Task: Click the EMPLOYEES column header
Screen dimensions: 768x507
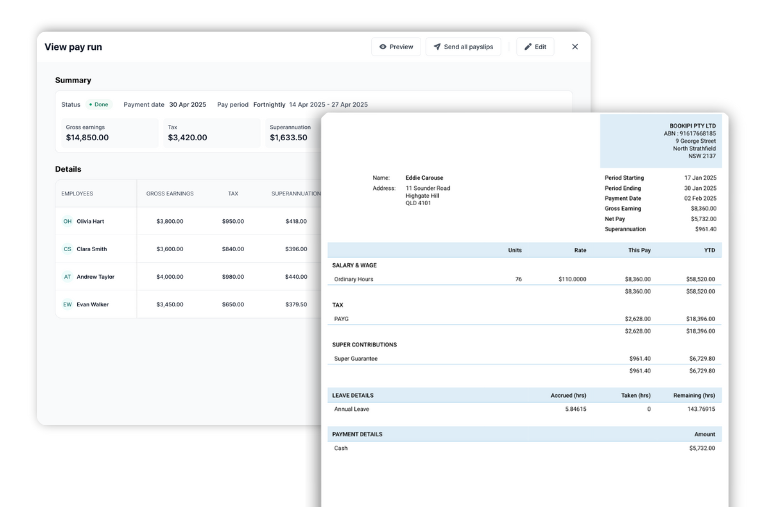Action: 77,193
